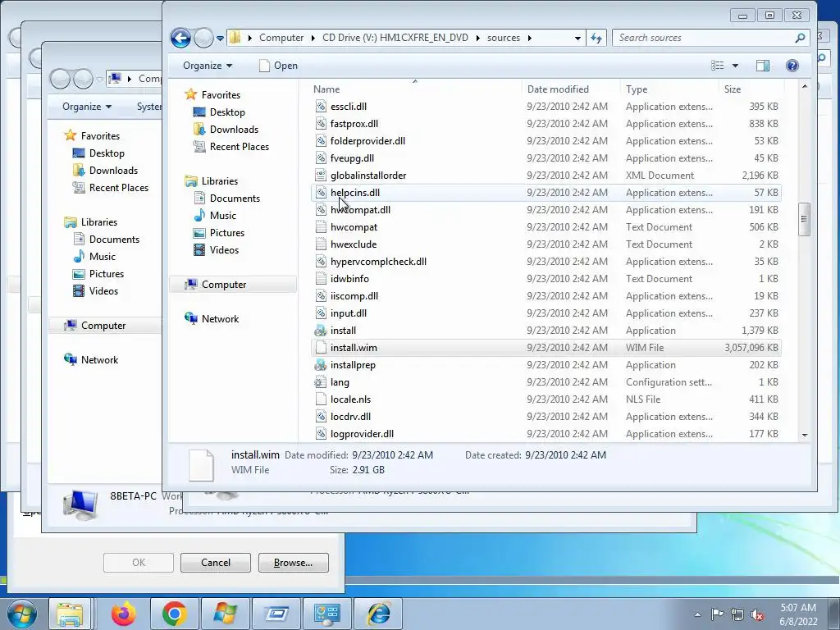Open Internet Explorer from the taskbar
This screenshot has width=840, height=630.
[378, 614]
